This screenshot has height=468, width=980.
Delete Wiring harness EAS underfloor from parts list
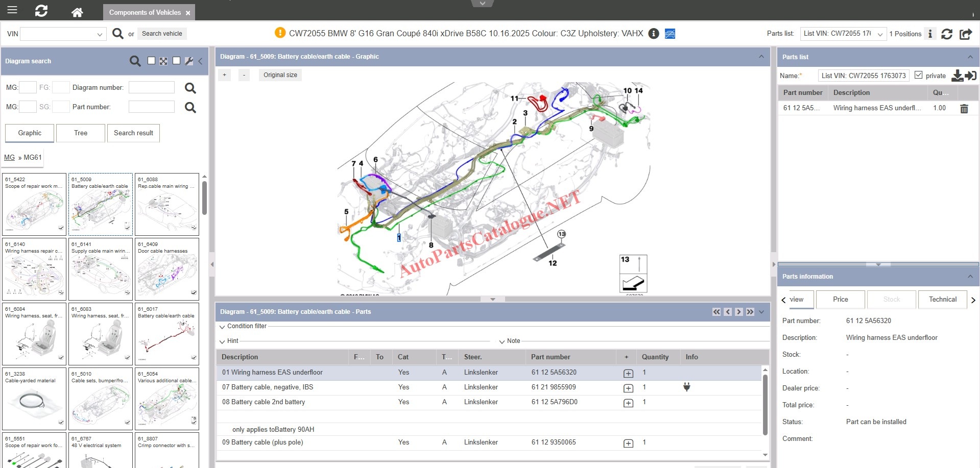point(964,108)
